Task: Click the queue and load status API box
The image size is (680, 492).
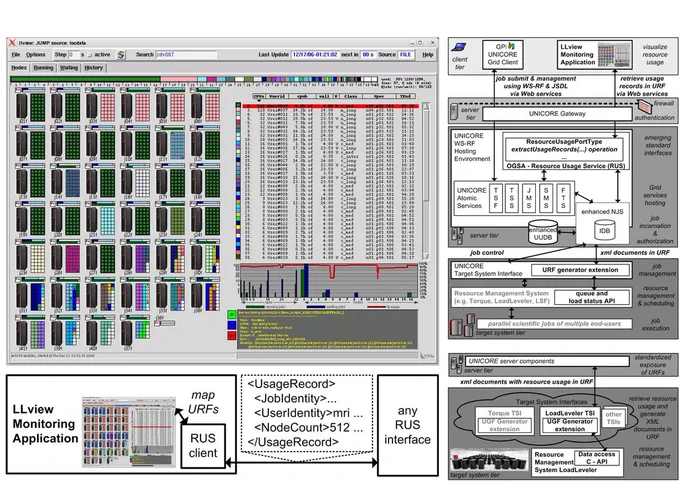Action: pos(592,297)
